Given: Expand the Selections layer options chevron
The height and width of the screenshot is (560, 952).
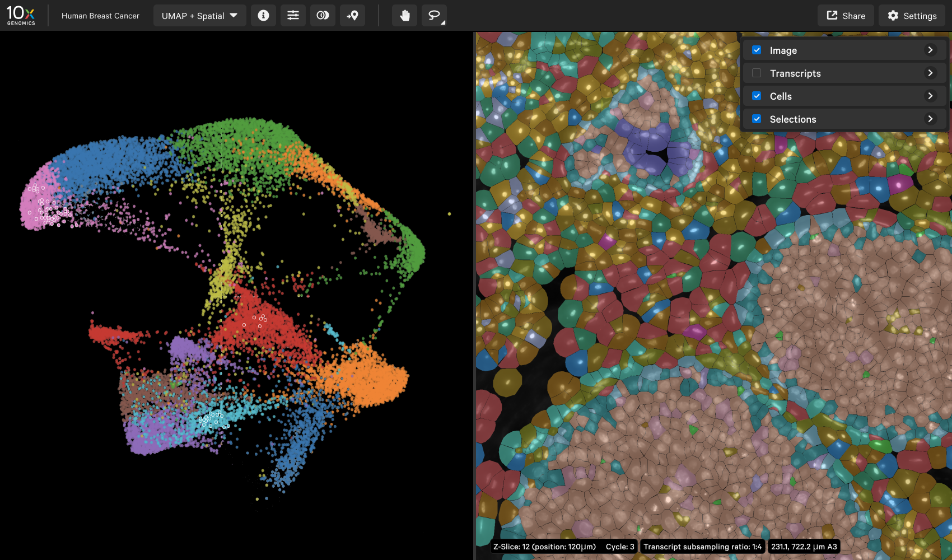Looking at the screenshot, I should pos(930,119).
